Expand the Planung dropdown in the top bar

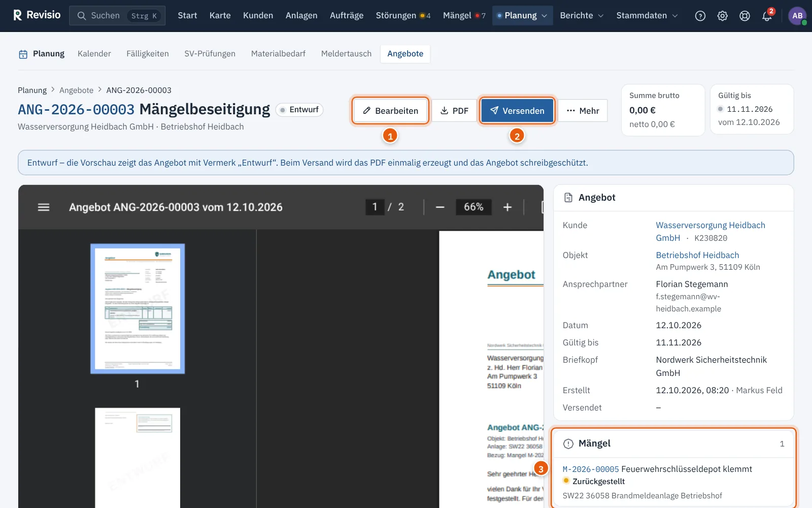(522, 16)
